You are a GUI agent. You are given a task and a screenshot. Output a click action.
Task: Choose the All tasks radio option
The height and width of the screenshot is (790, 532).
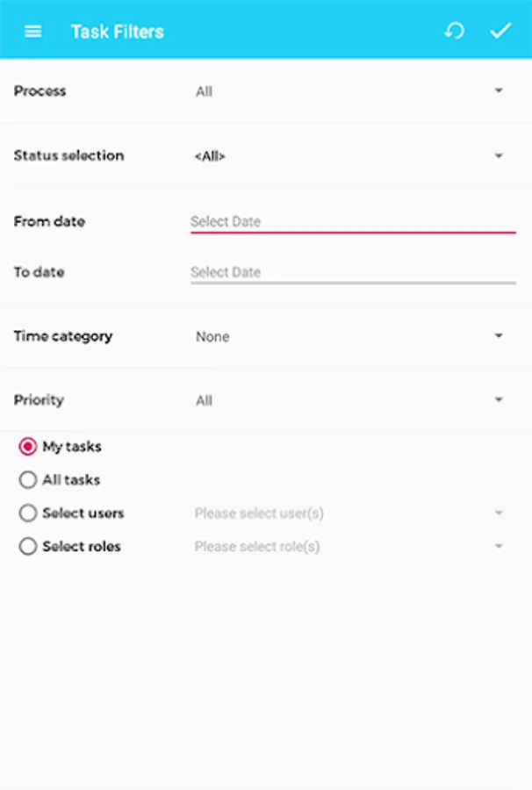pos(28,479)
